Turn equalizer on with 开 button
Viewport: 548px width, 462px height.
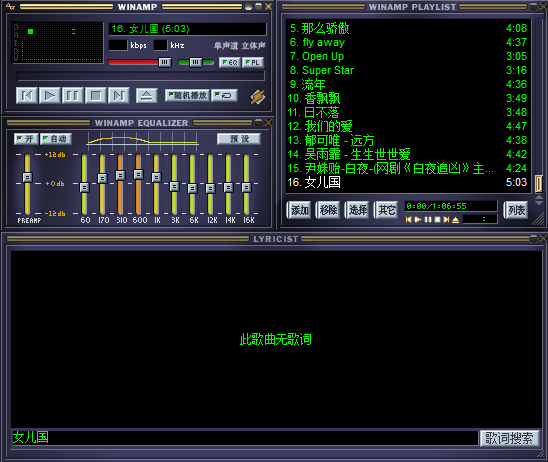point(26,139)
